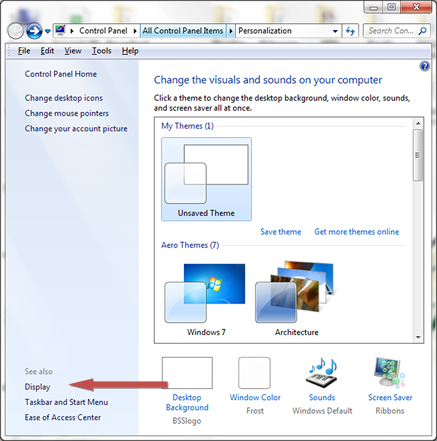This screenshot has height=441, width=437.
Task: Click the Sounds link text
Action: [322, 397]
